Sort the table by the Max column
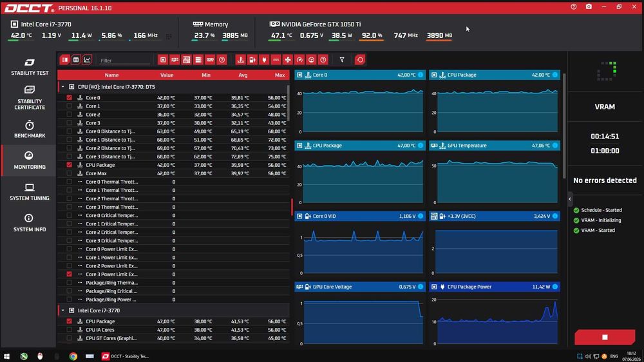 279,75
